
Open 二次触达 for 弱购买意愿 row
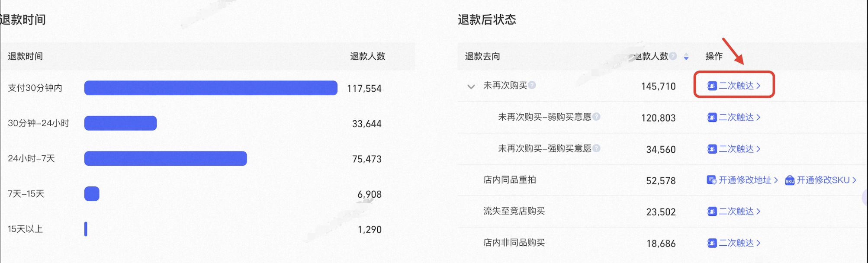coord(734,117)
